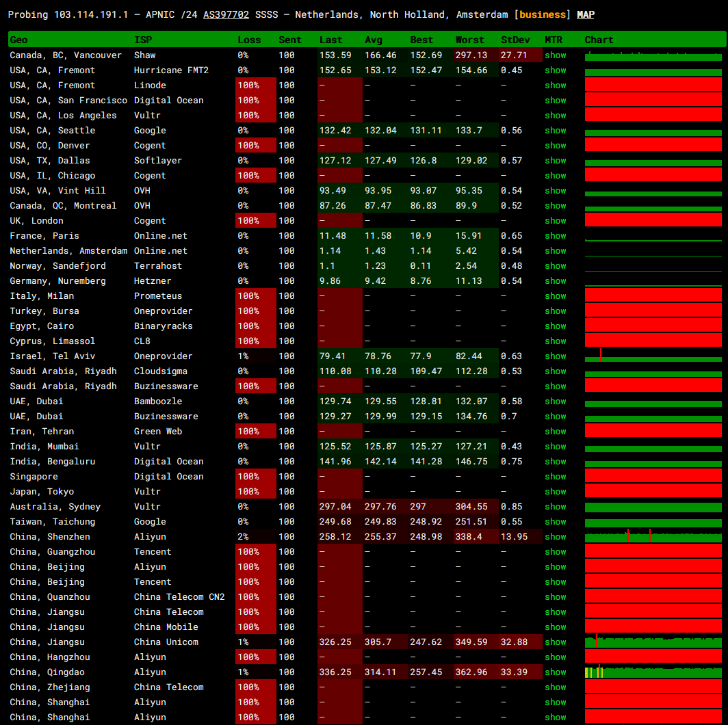Click the Avg column header
The image size is (728, 725).
(374, 40)
